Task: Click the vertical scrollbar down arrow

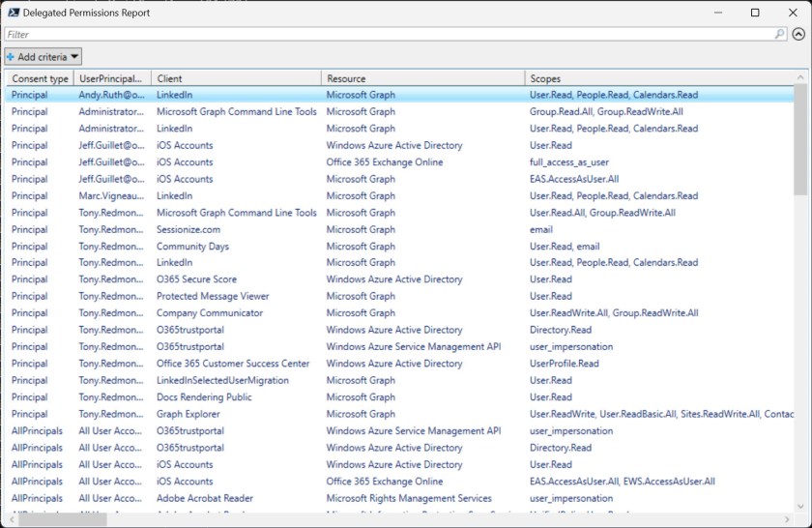Action: [800, 506]
